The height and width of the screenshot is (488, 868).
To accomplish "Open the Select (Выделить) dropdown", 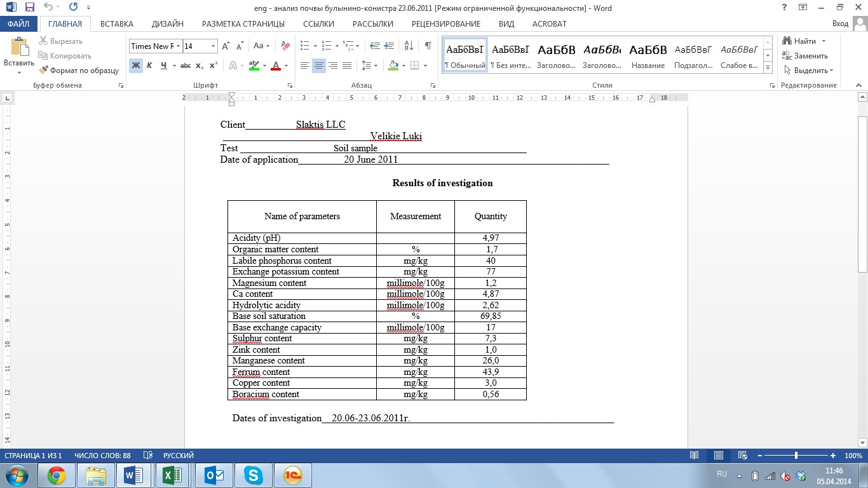I will [x=808, y=71].
